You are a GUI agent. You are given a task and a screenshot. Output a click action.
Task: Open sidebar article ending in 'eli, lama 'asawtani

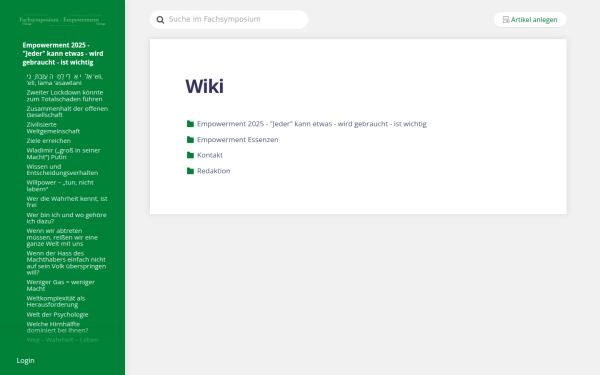(65, 80)
